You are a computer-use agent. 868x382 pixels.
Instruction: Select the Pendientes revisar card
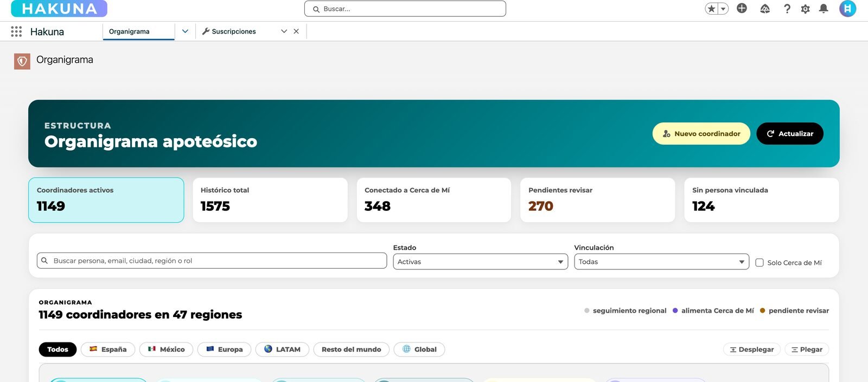(x=598, y=200)
